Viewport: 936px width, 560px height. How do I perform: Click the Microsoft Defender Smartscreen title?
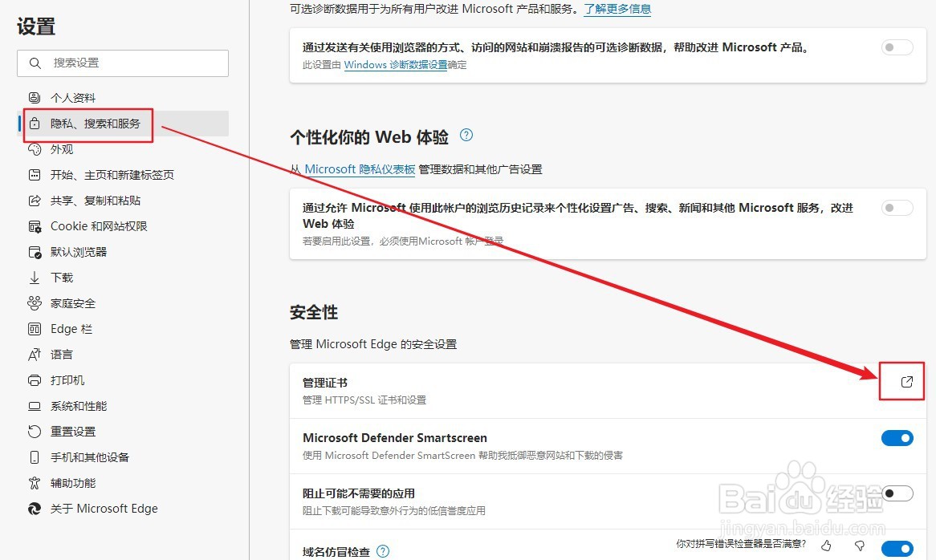click(395, 438)
